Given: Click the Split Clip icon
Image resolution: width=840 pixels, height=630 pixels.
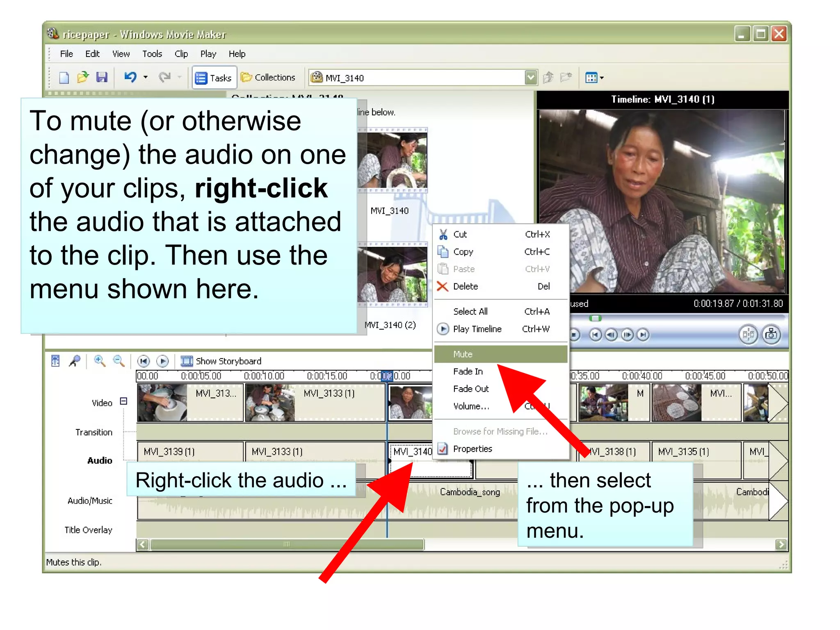Looking at the screenshot, I should point(749,335).
